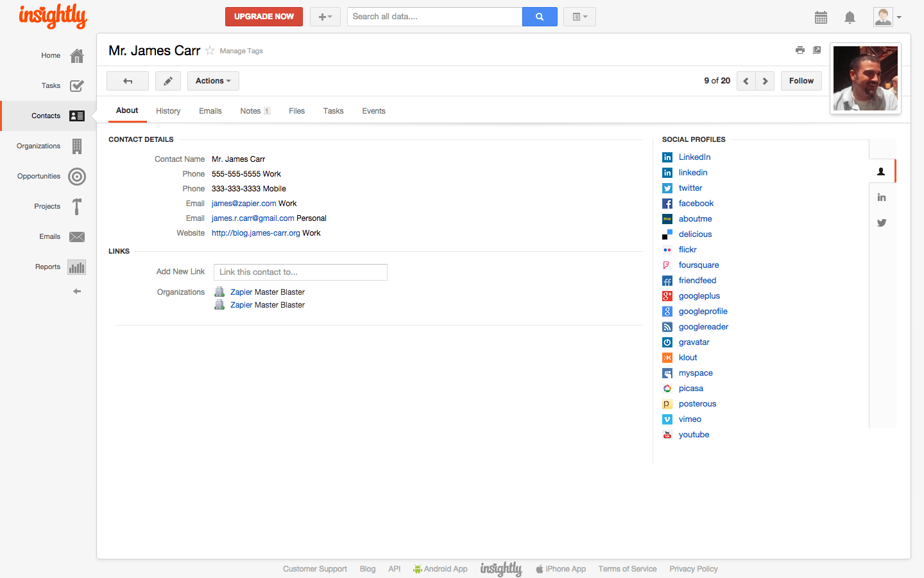Open the Notes tab
The width and height of the screenshot is (924, 578).
(255, 111)
